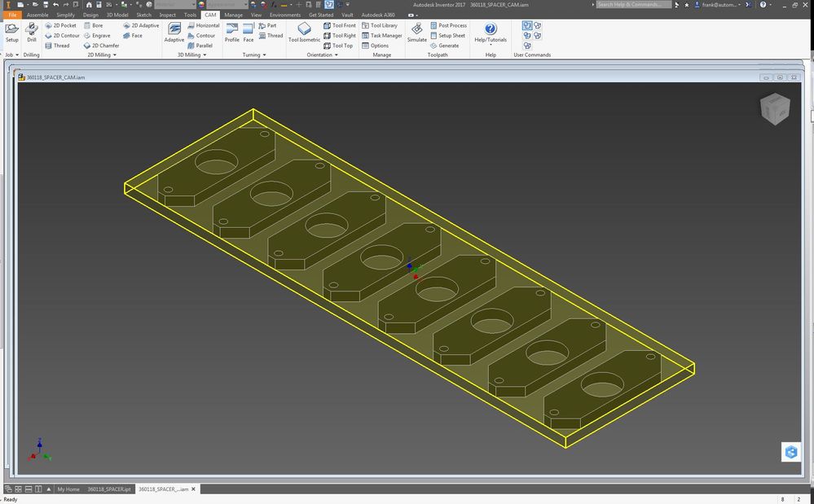Image resolution: width=814 pixels, height=504 pixels.
Task: Switch to the CAM ribbon tab
Action: 211,14
